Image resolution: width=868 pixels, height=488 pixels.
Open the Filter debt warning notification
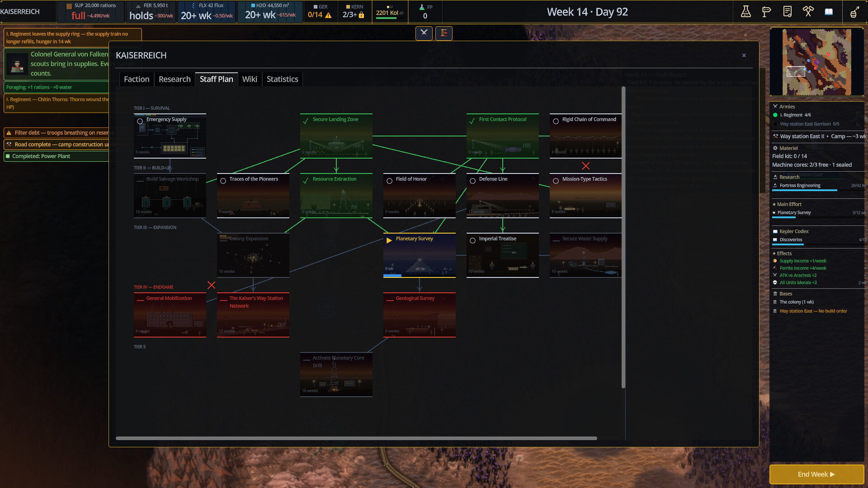coord(57,133)
